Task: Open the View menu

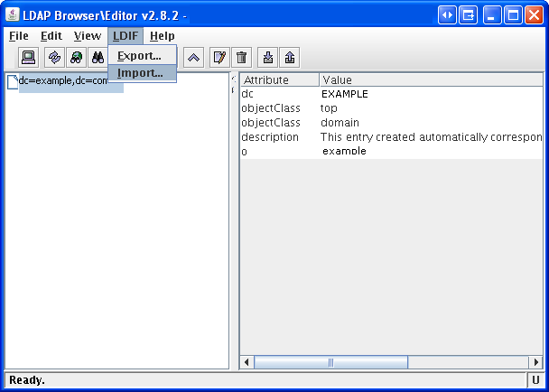Action: click(x=88, y=36)
